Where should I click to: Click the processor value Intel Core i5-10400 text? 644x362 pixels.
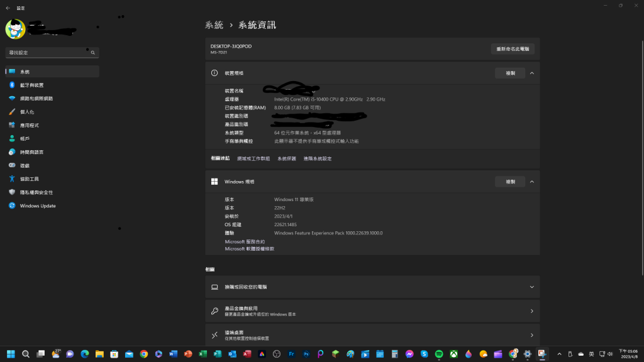[330, 99]
